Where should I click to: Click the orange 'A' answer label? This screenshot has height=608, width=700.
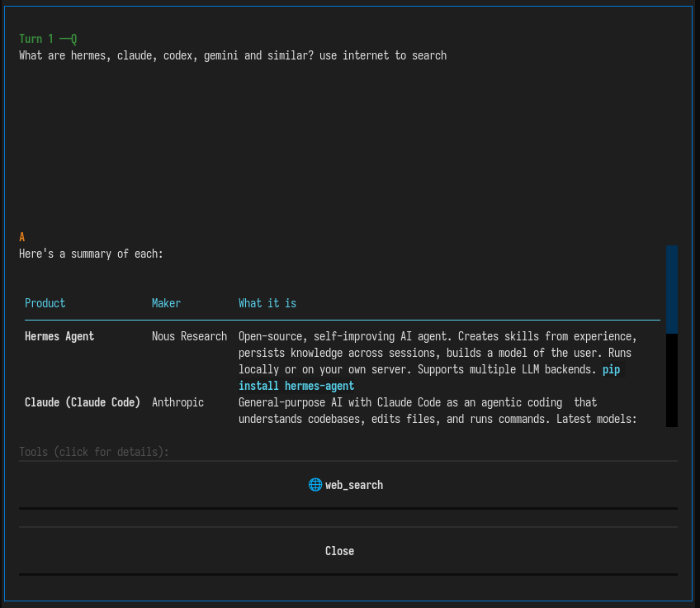click(21, 237)
